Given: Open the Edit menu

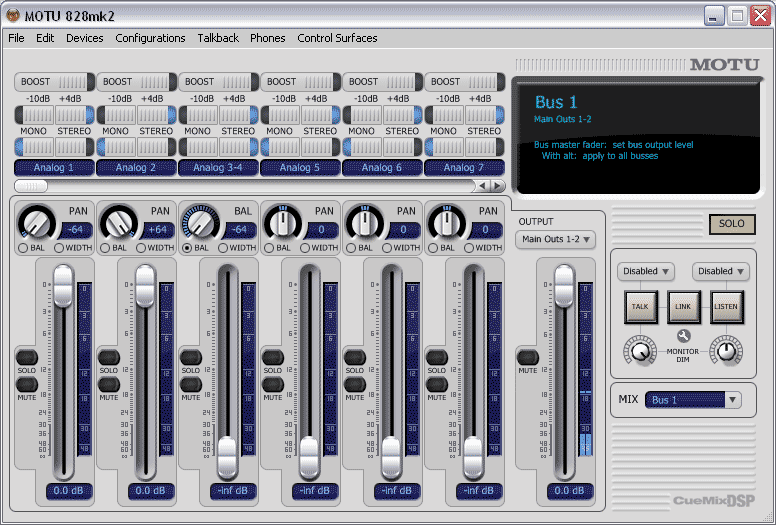Looking at the screenshot, I should point(45,38).
